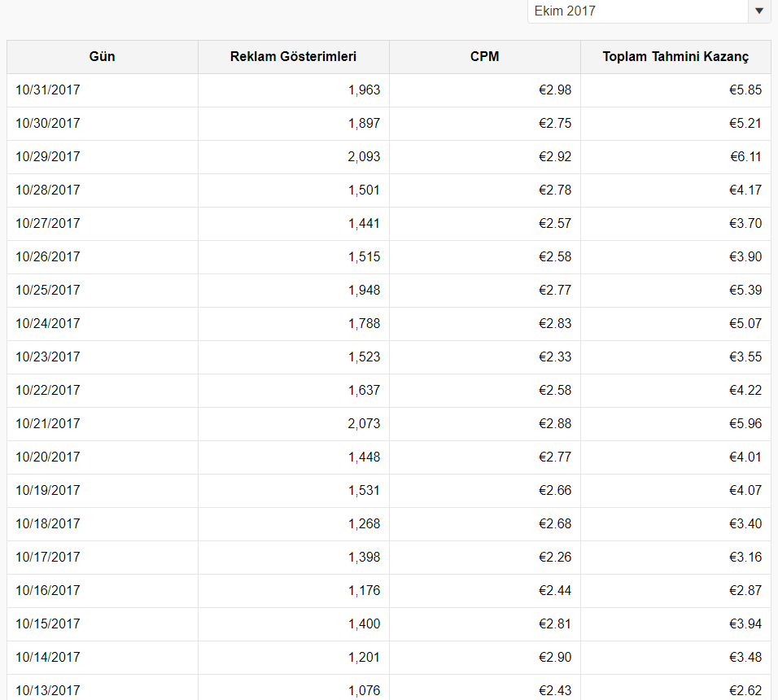Select the date 10/20/2017
The width and height of the screenshot is (778, 700).
[48, 457]
